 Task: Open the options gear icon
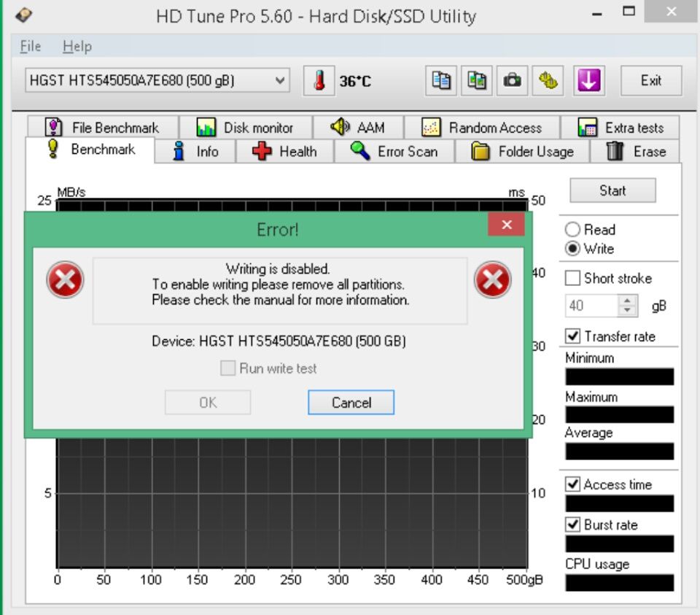(x=548, y=81)
